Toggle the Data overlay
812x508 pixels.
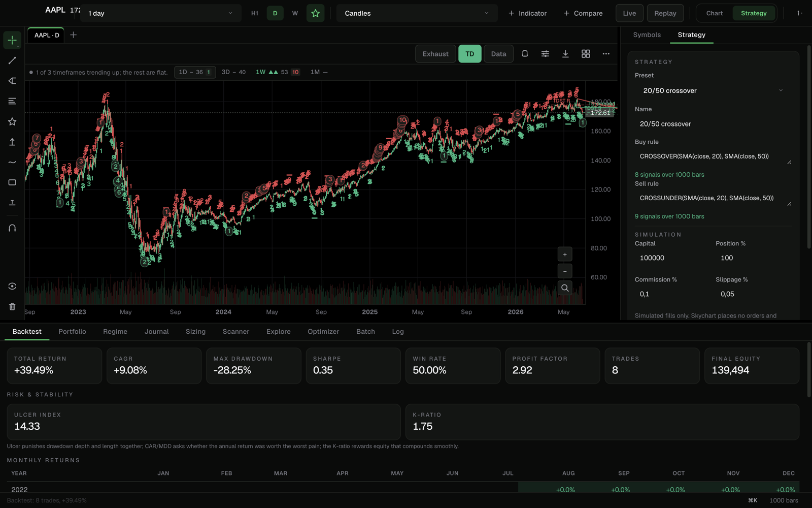498,54
